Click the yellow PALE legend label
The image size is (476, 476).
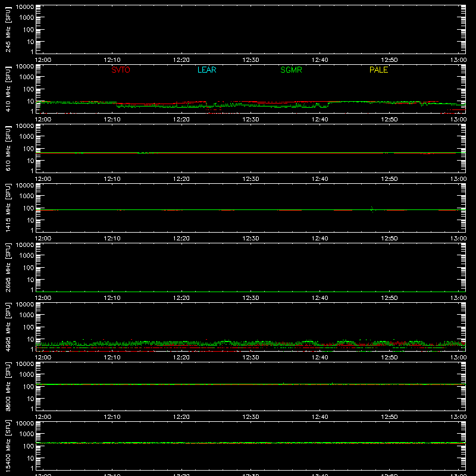tap(378, 70)
